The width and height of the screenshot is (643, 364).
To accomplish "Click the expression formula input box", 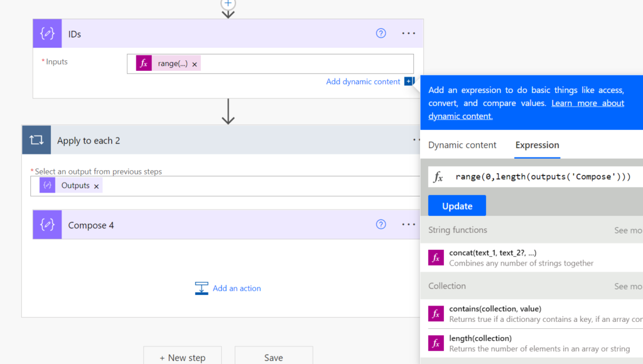I will (536, 177).
